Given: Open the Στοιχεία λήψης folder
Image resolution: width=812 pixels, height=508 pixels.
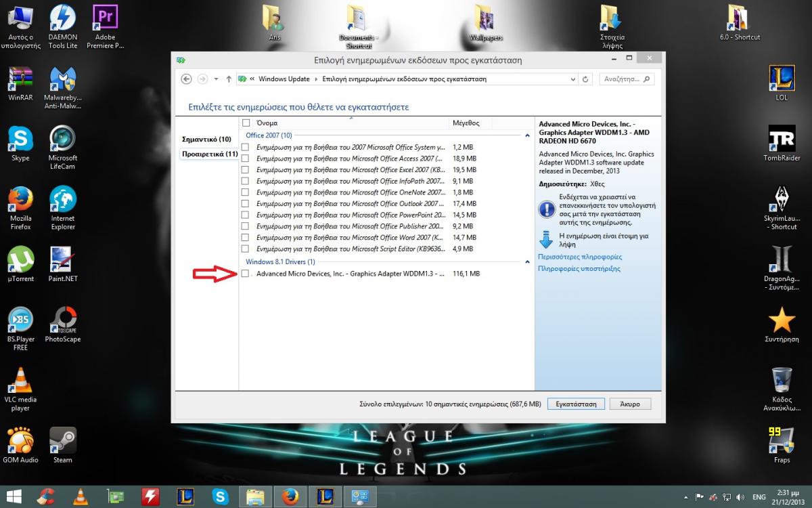Looking at the screenshot, I should tap(612, 26).
